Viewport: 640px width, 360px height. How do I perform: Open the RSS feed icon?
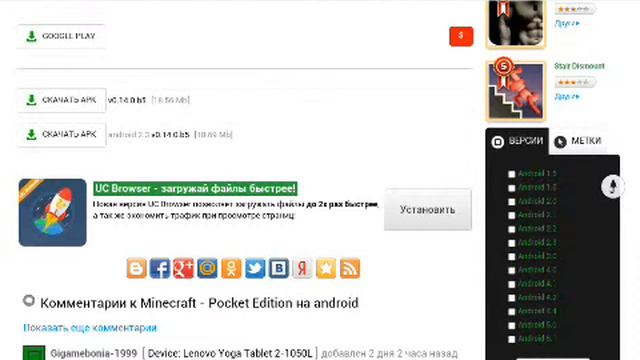[x=350, y=269]
